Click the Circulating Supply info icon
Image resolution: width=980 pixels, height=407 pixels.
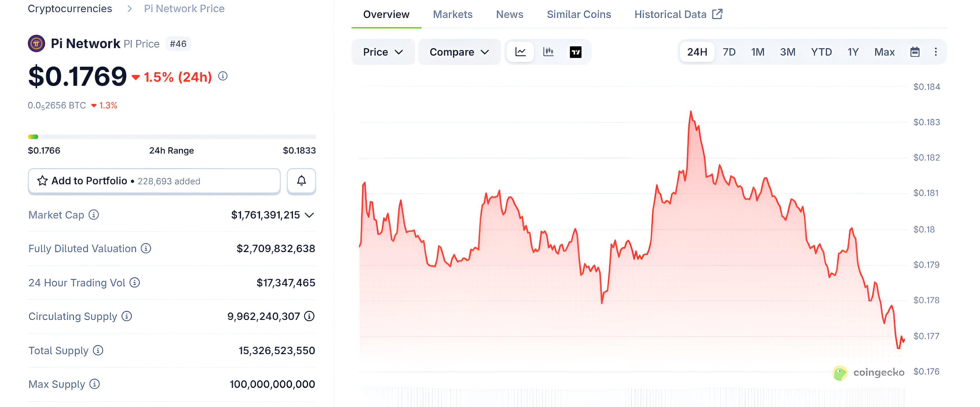tap(126, 316)
